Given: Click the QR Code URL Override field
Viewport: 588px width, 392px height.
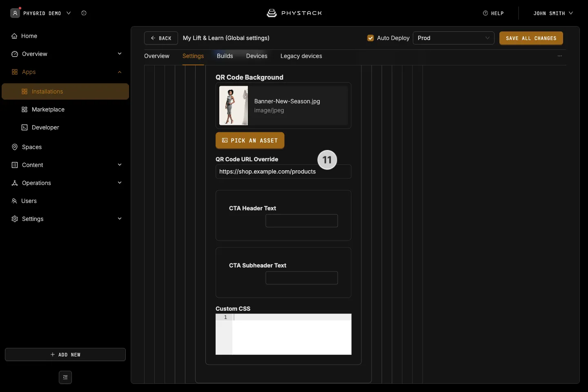Looking at the screenshot, I should [283, 171].
